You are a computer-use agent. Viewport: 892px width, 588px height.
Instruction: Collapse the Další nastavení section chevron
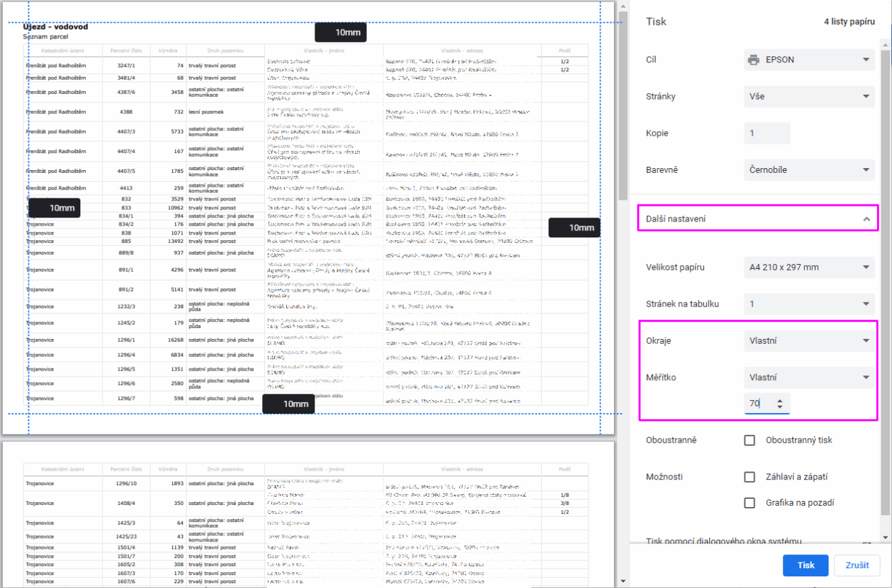[x=867, y=219]
